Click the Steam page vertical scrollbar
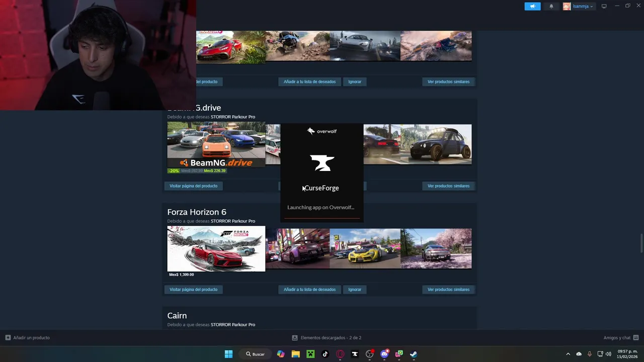The width and height of the screenshot is (644, 362). coord(641,244)
